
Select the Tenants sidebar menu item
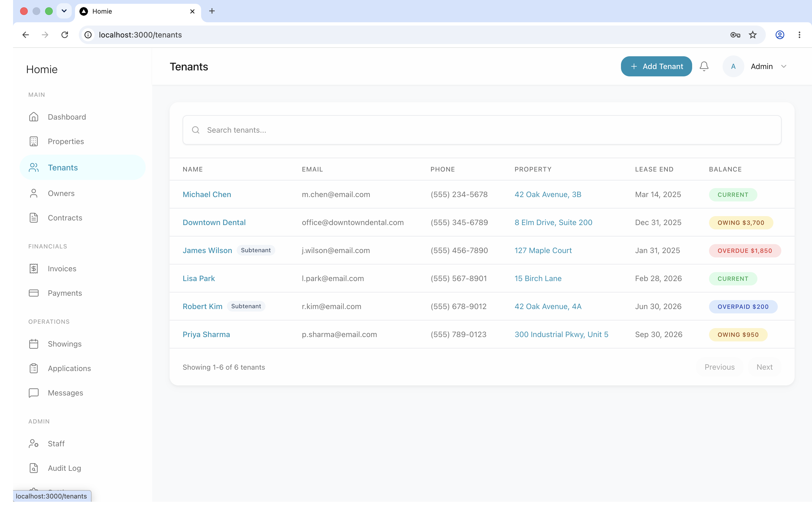(x=83, y=168)
